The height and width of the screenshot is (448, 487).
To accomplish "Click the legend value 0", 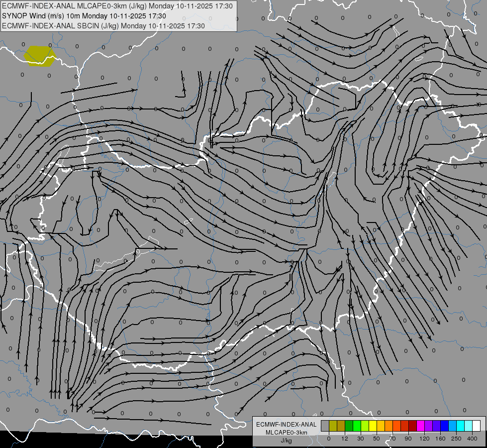I will 329,439.
